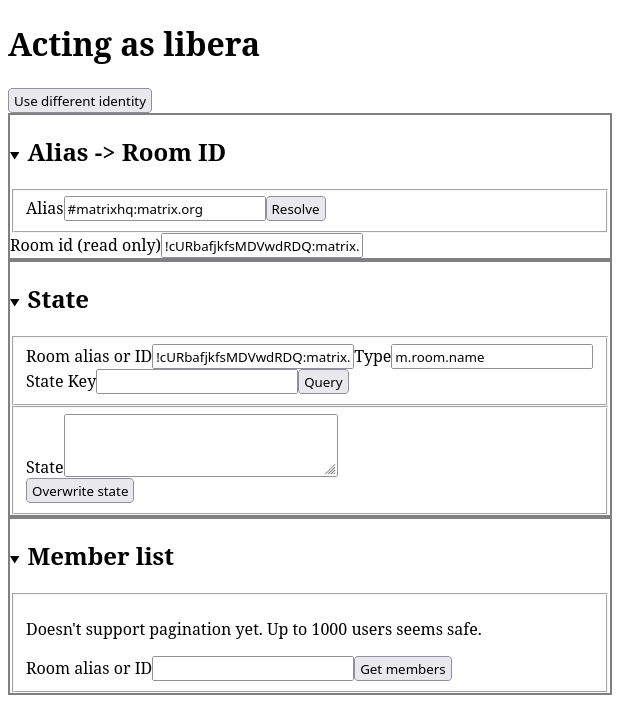Collapse the State section disclosure triangle
The image size is (620, 703).
coord(15,302)
